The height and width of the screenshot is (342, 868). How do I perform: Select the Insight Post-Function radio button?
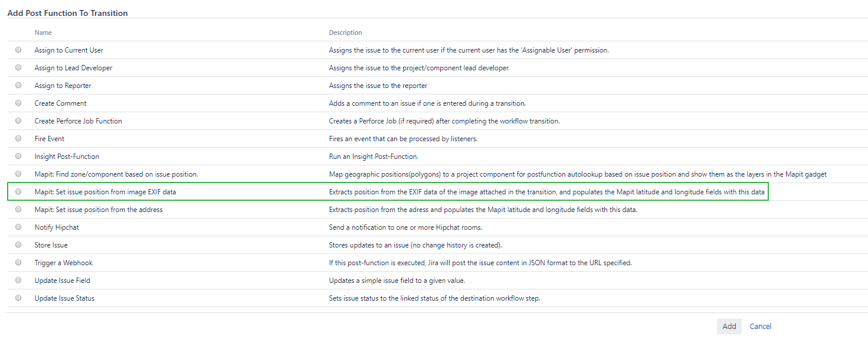coord(18,157)
